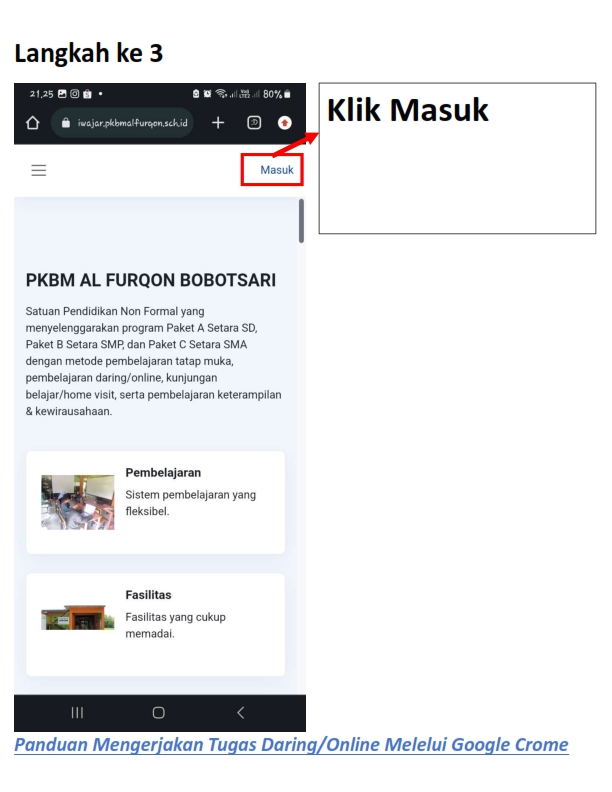The width and height of the screenshot is (612, 792).
Task: Select the Pembelajaran card heading
Action: point(163,472)
